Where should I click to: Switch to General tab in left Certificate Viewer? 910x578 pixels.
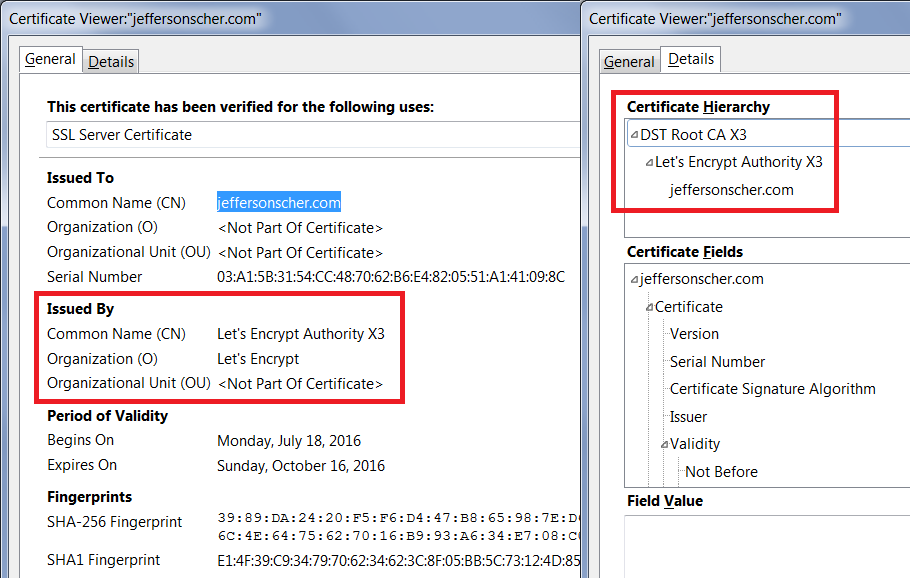point(50,60)
